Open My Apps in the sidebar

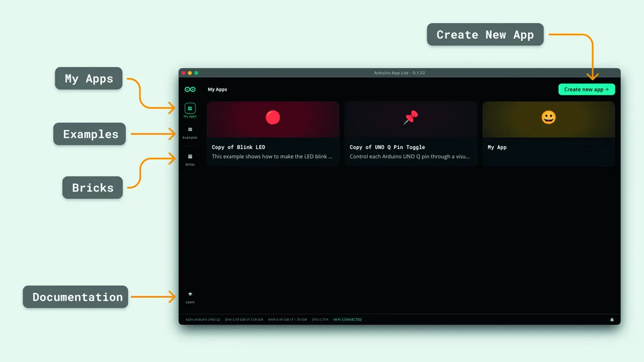190,110
